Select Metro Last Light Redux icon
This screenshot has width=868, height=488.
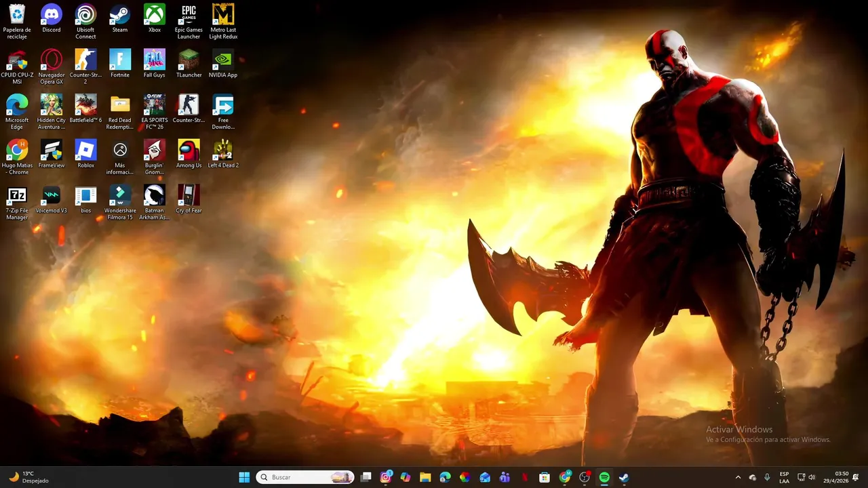pos(223,22)
